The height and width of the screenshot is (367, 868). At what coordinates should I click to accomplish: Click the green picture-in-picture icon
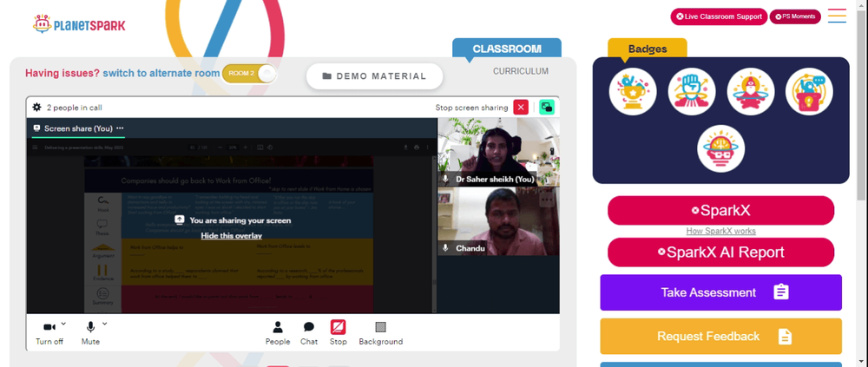pos(547,108)
